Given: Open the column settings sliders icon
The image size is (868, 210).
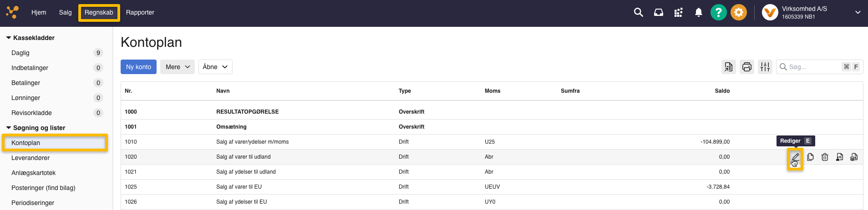Looking at the screenshot, I should pyautogui.click(x=765, y=67).
